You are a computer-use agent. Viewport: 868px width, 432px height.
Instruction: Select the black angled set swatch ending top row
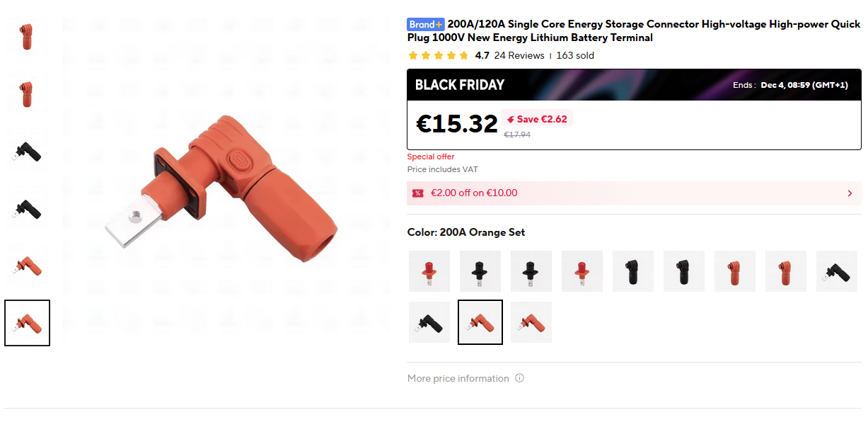[x=837, y=271]
